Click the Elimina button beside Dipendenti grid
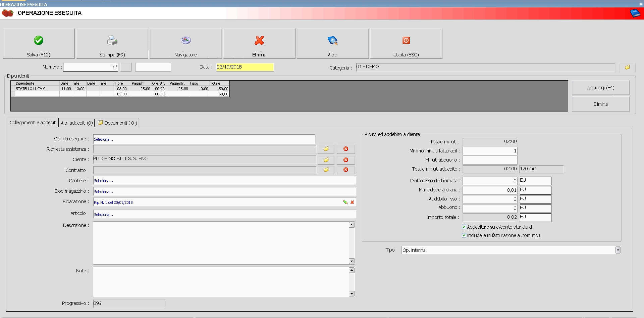644x318 pixels. point(600,104)
